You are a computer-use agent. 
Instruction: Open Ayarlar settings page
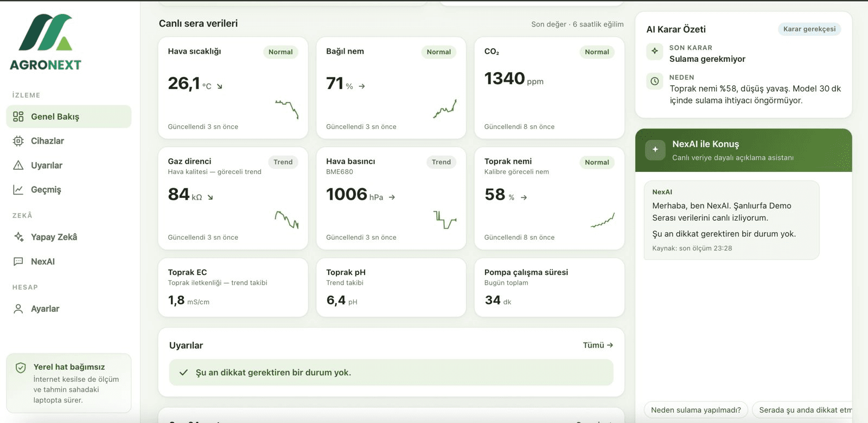click(x=69, y=309)
